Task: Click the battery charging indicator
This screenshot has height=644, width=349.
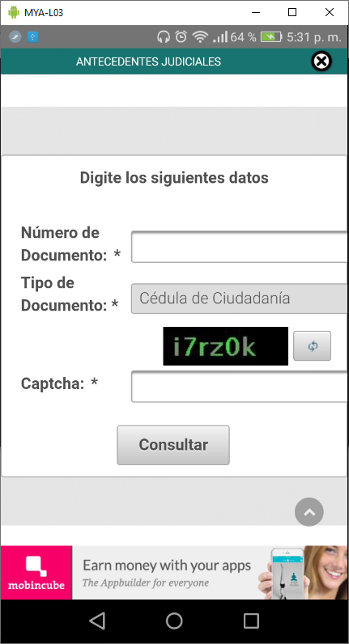Action: pos(271,37)
